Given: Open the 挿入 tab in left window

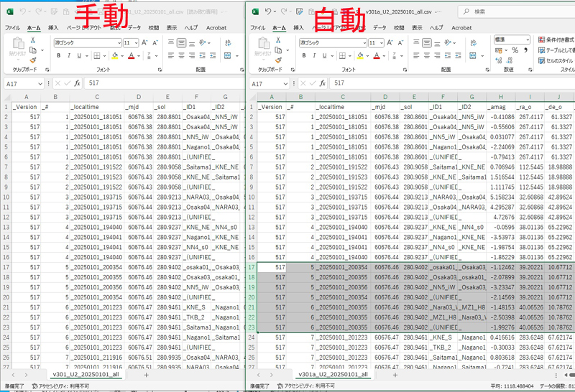Looking at the screenshot, I should pyautogui.click(x=53, y=27).
